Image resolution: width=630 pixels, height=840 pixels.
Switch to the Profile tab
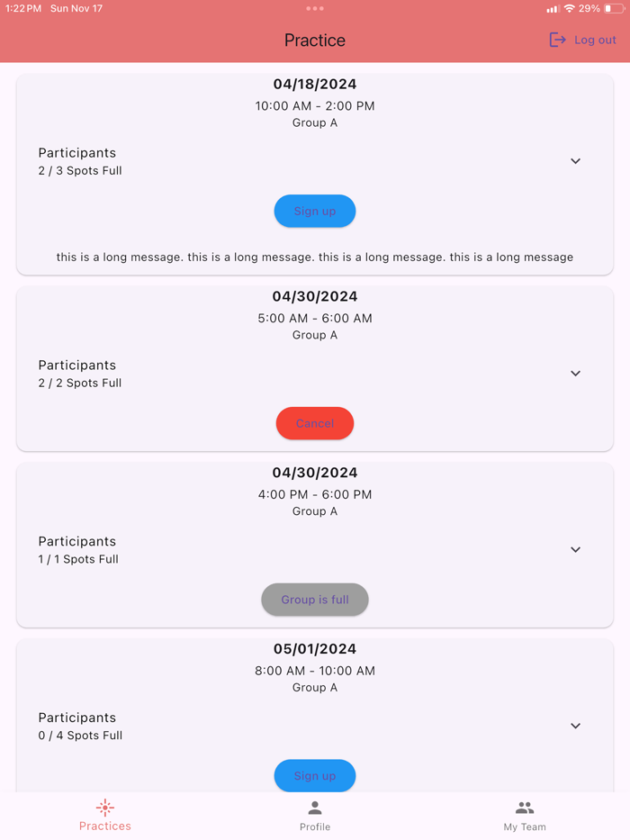click(314, 815)
